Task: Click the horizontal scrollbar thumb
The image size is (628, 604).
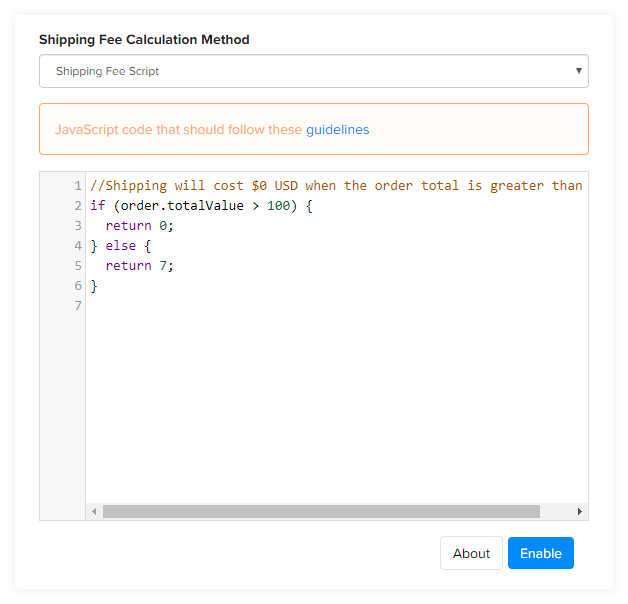Action: click(x=321, y=511)
